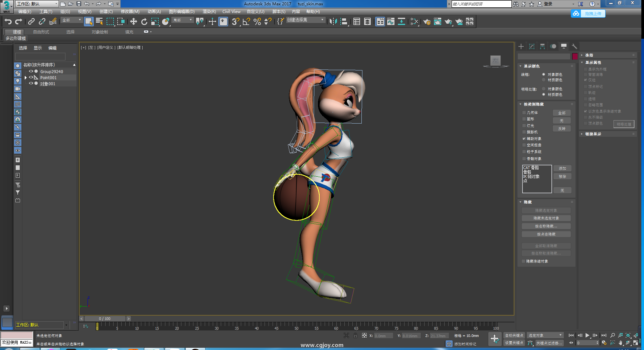Open the 局部 reference coordinate dropdown
The height and width of the screenshot is (350, 644).
[183, 20]
